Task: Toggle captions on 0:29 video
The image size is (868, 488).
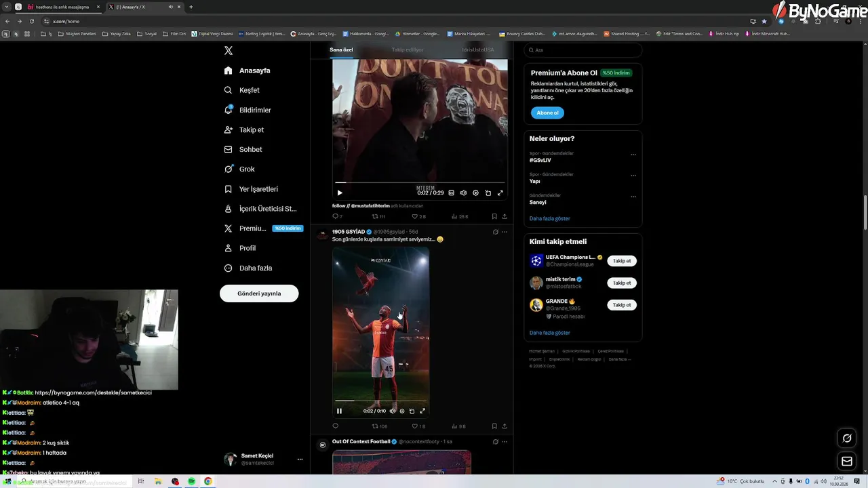Action: click(452, 193)
